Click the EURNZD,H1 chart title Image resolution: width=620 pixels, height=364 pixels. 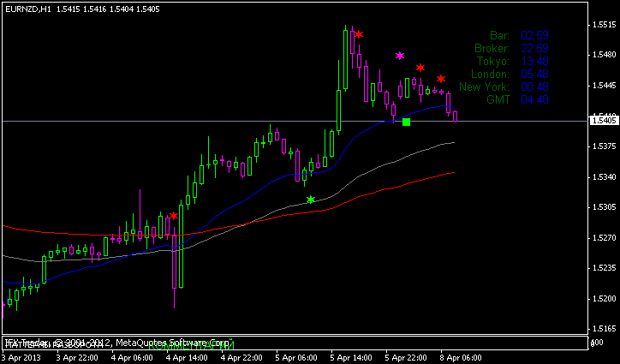click(x=27, y=8)
